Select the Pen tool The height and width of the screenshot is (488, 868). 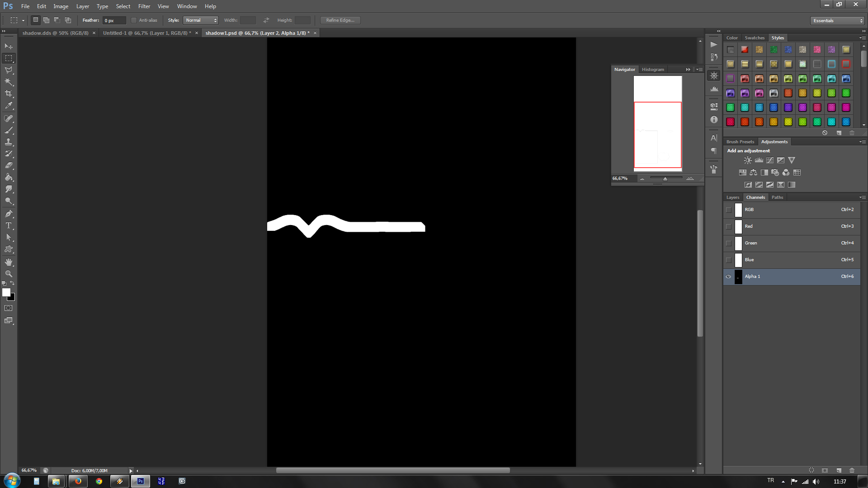coord(9,214)
